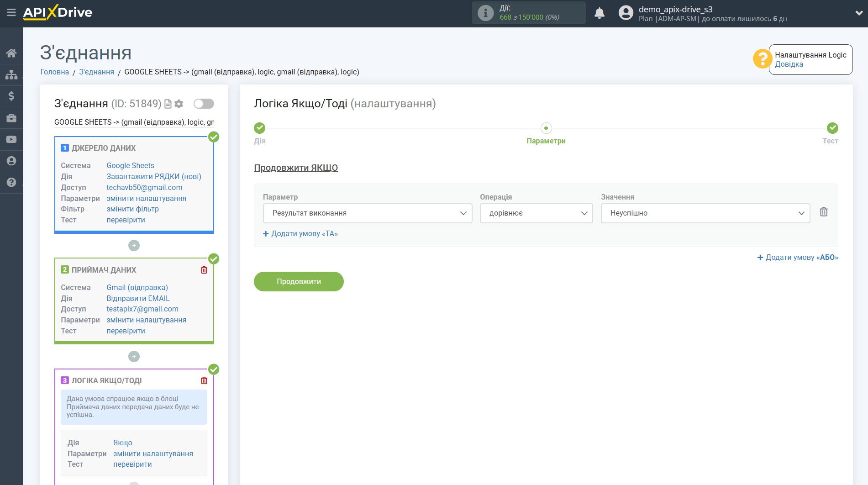Click the connection name text field
The height and width of the screenshot is (485, 868).
(x=134, y=122)
